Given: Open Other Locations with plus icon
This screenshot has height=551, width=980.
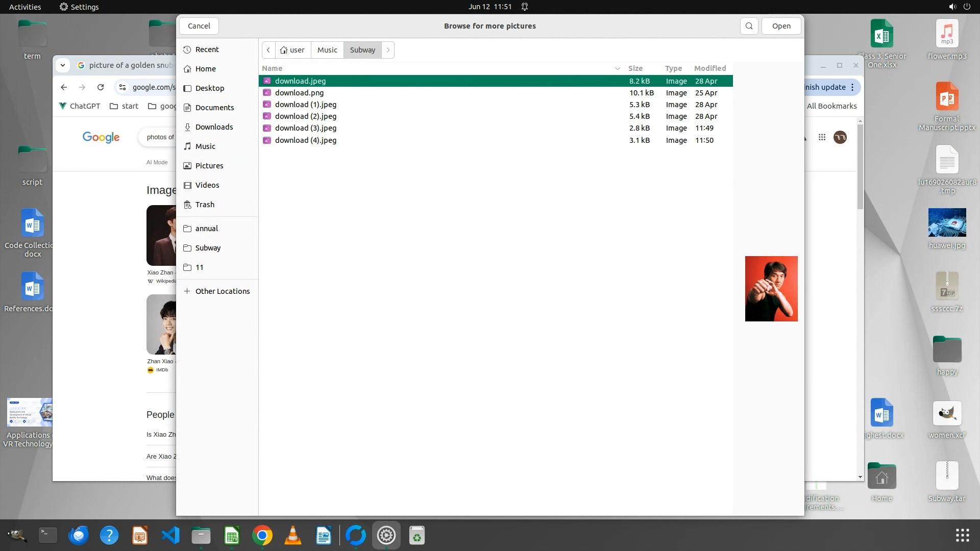Looking at the screenshot, I should [x=217, y=291].
